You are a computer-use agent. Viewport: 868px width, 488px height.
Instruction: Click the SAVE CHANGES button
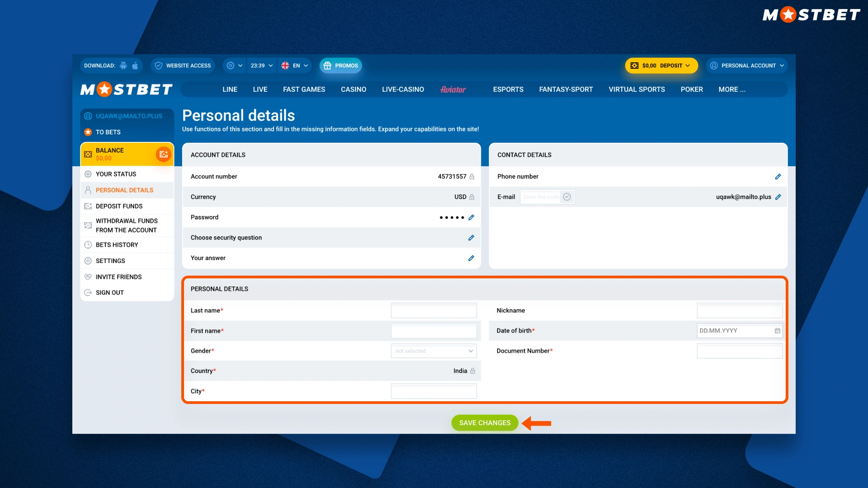point(485,423)
